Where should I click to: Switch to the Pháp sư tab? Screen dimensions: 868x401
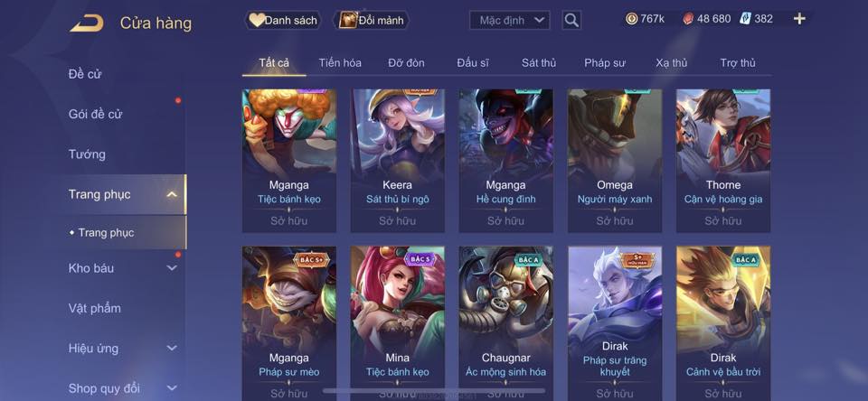(x=605, y=63)
